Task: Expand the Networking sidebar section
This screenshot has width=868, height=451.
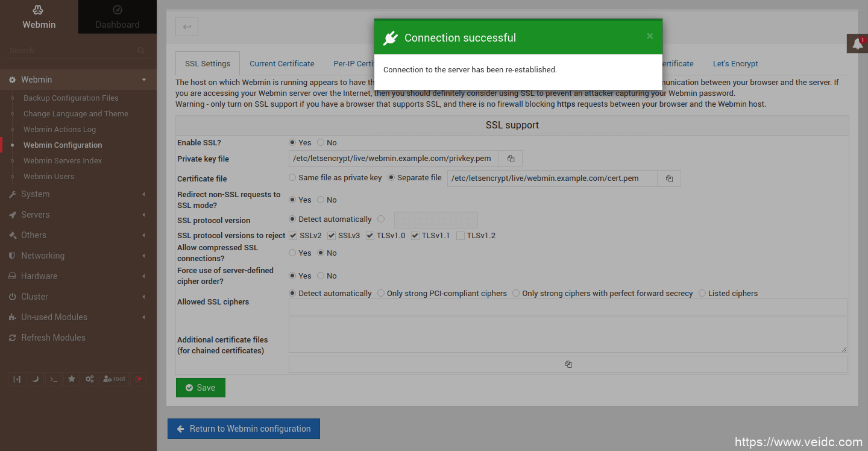Action: pos(43,256)
